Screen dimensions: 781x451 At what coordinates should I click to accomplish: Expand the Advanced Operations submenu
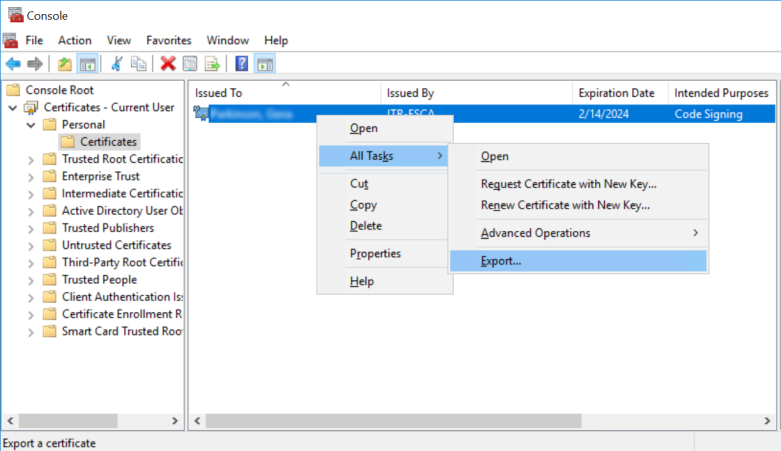578,233
